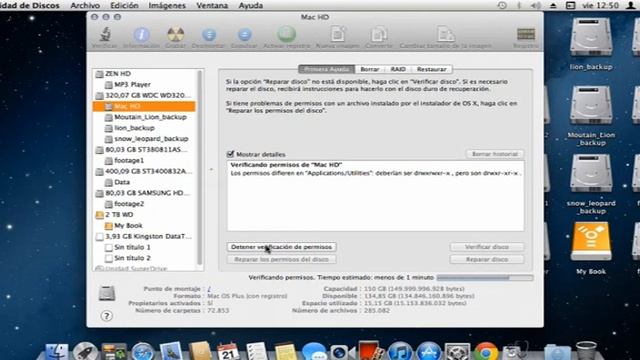The width and height of the screenshot is (640, 360).
Task: Open iTunes from the Dock
Action: point(400,351)
